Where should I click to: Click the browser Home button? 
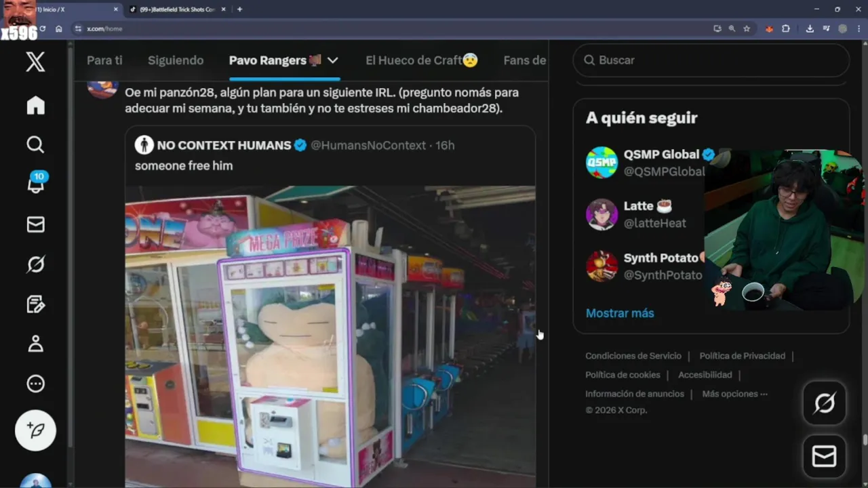coord(59,28)
